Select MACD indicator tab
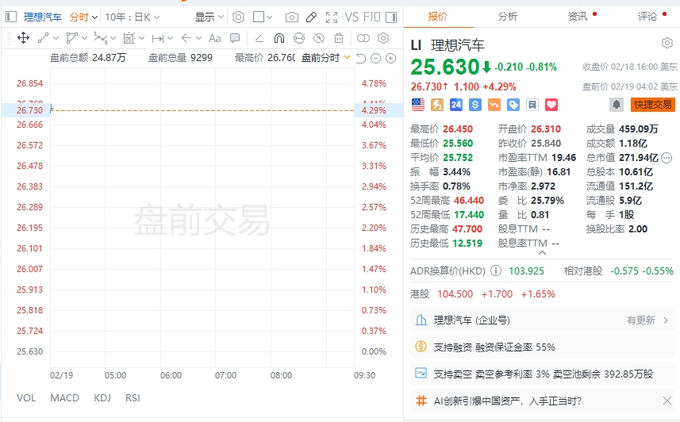This screenshot has width=680, height=422. tap(65, 398)
